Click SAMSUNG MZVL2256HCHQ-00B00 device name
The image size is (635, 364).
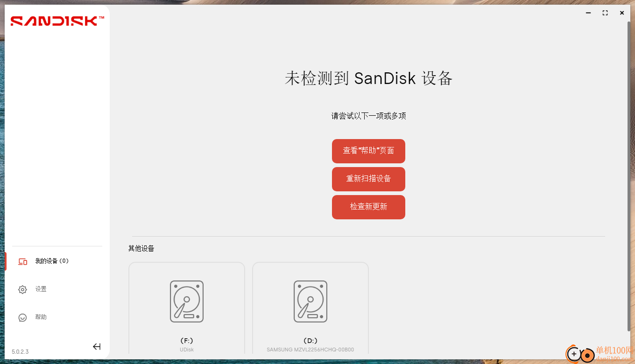(310, 350)
